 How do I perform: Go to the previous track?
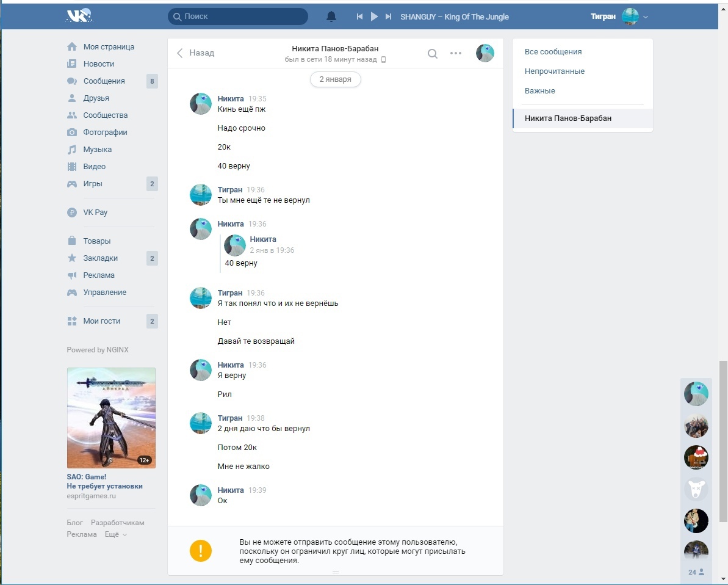pos(360,16)
